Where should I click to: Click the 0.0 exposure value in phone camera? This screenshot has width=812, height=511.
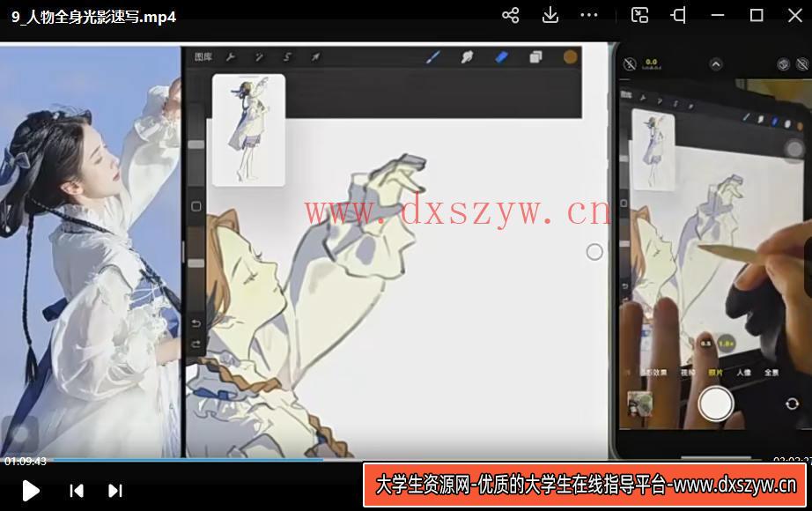[651, 63]
